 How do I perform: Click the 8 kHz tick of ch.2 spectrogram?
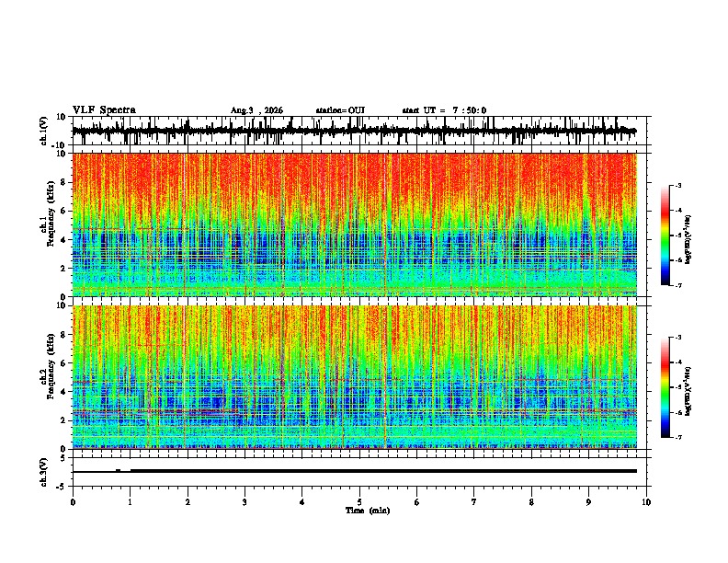tap(64, 335)
